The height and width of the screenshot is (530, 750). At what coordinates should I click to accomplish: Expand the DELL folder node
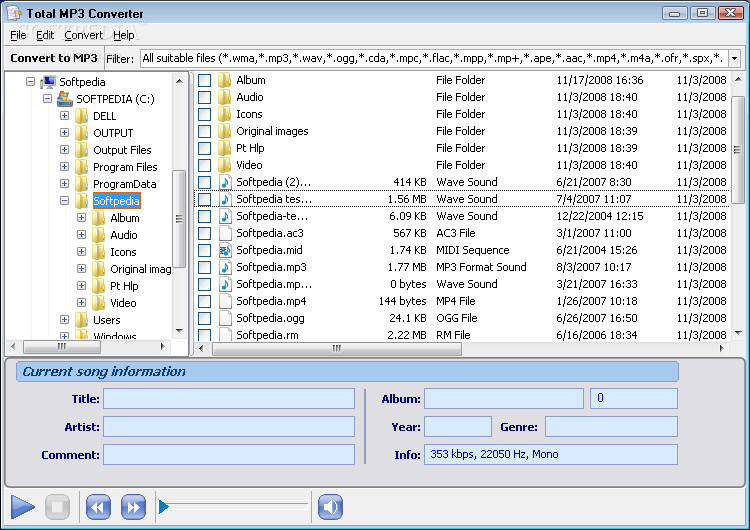tap(64, 116)
